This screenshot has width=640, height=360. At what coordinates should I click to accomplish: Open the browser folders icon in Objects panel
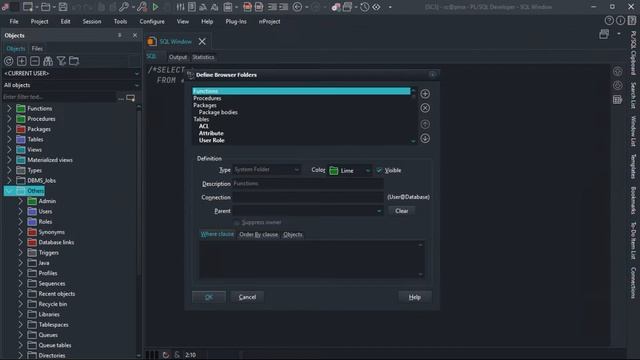[74, 61]
